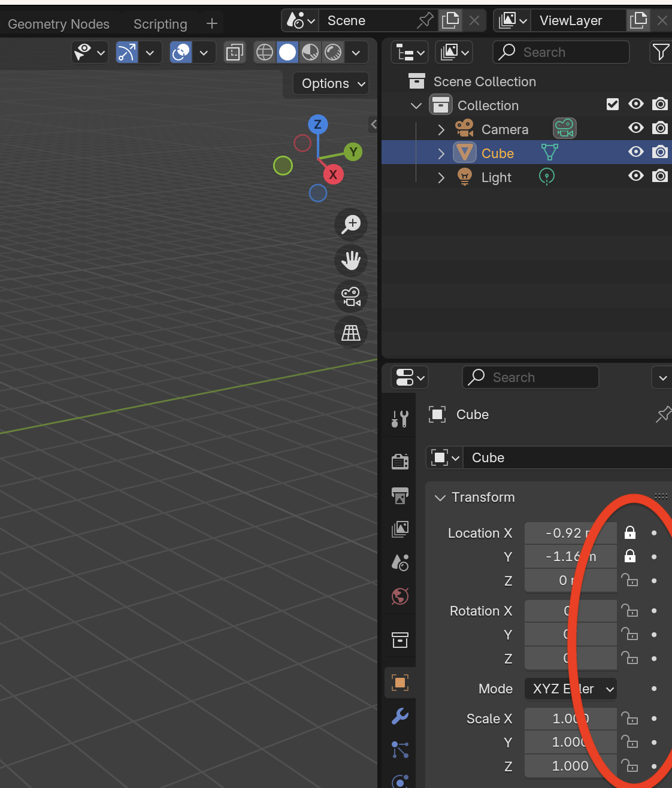Open the View Layer properties tab icon

(400, 529)
